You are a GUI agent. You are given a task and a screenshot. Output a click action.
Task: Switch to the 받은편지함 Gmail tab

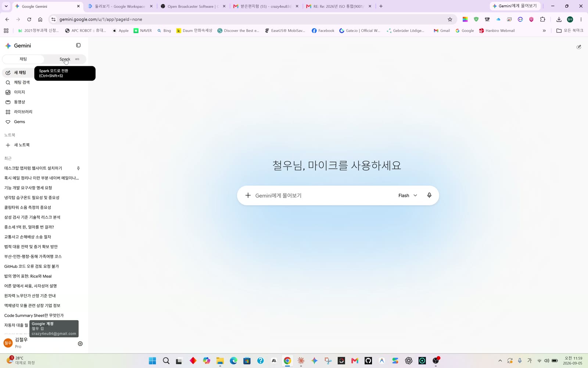[266, 6]
